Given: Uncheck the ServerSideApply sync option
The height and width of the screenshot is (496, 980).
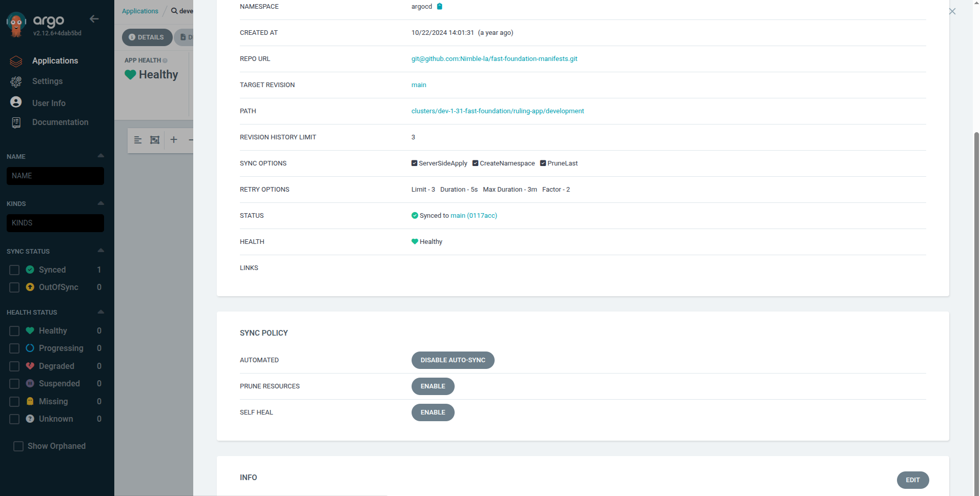Looking at the screenshot, I should tap(414, 163).
